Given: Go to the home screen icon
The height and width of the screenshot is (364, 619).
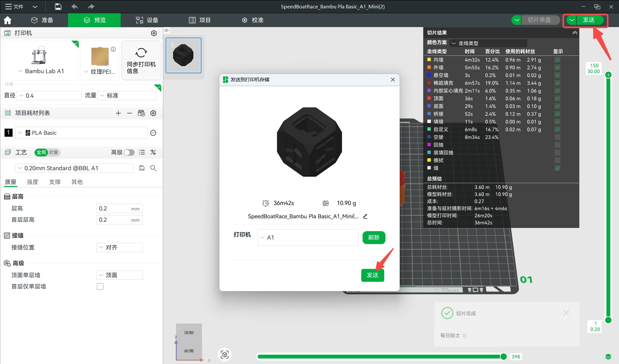Looking at the screenshot, I should pyautogui.click(x=7, y=20).
